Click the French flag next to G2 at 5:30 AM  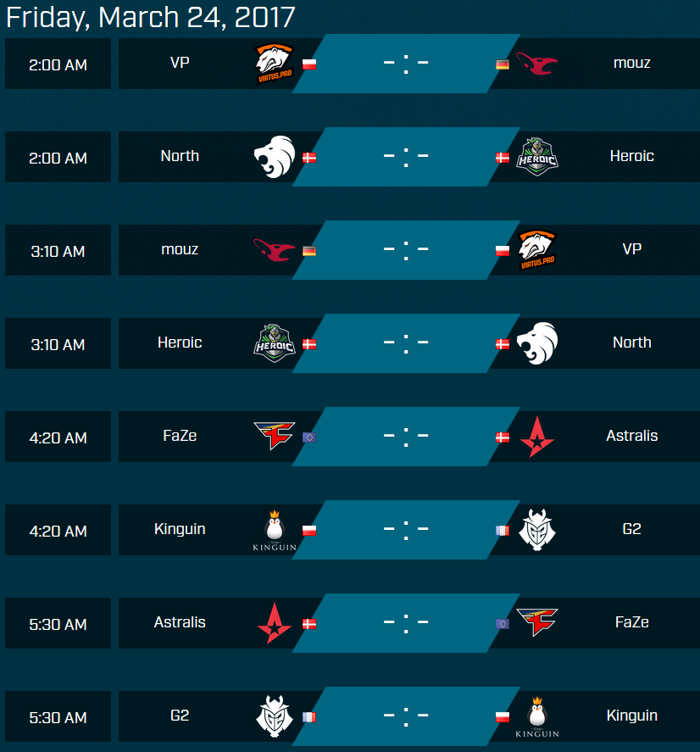point(309,717)
